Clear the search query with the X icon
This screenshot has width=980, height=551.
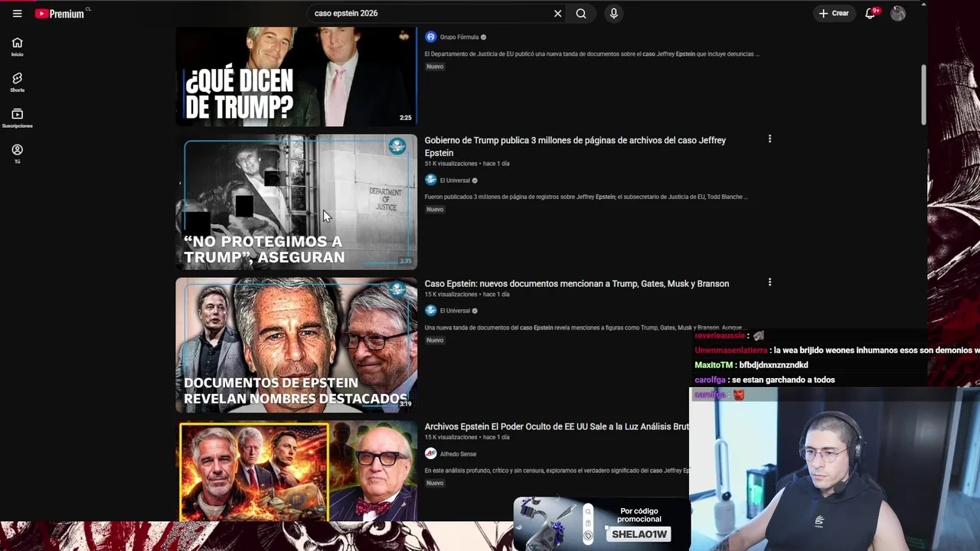557,13
